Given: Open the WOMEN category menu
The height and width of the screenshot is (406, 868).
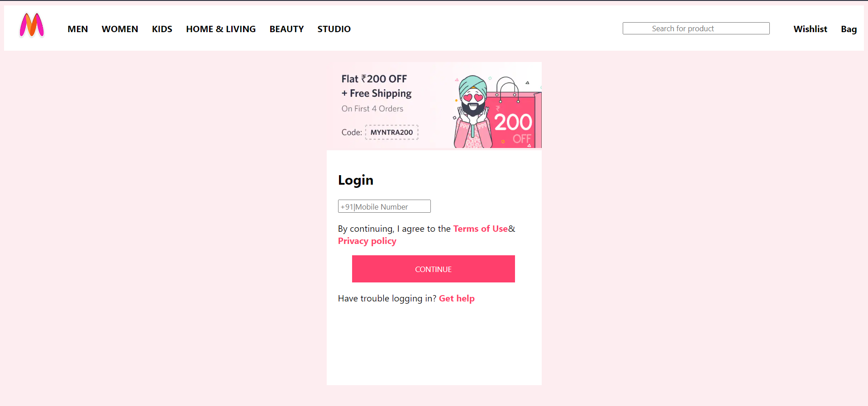Looking at the screenshot, I should coord(119,29).
